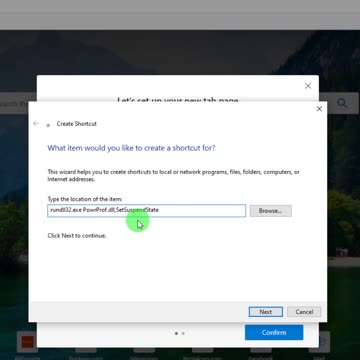
Task: Click the "Type the location of the item:" label
Action: (x=85, y=199)
